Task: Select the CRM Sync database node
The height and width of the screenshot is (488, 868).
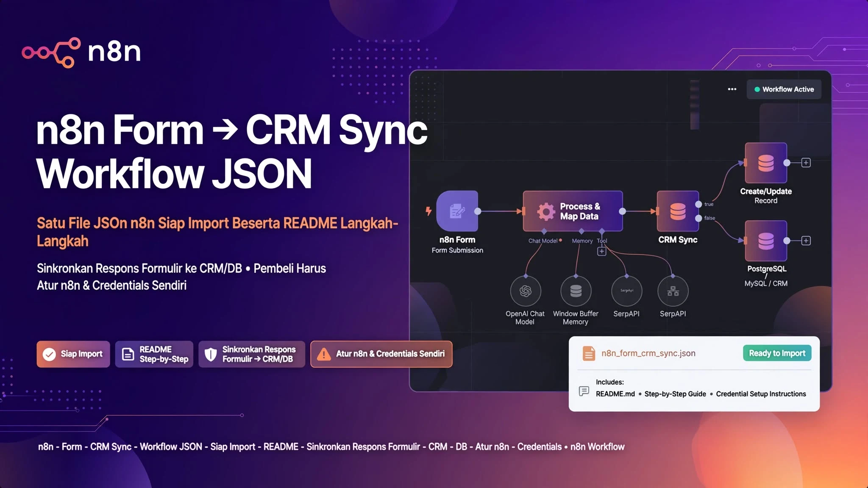Action: (x=677, y=211)
